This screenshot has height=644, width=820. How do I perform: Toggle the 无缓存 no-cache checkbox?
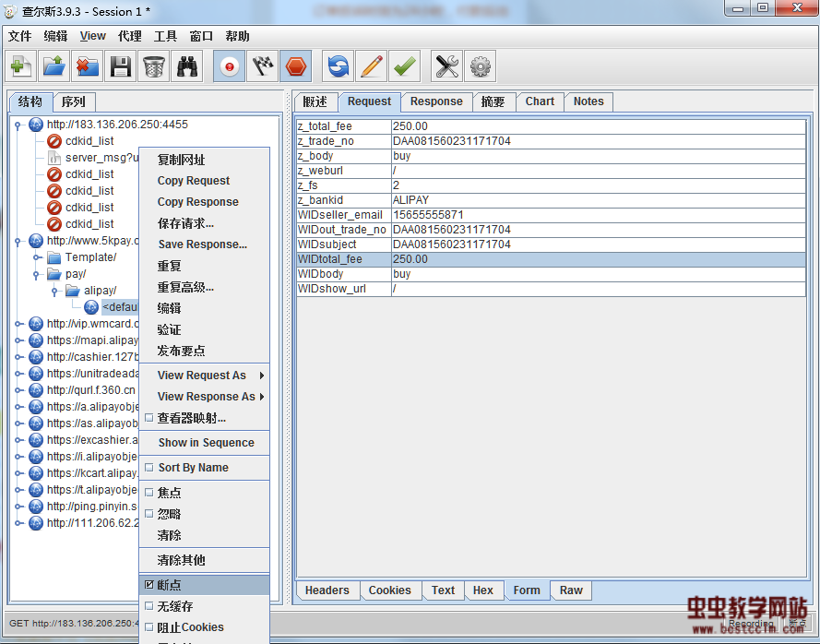149,606
